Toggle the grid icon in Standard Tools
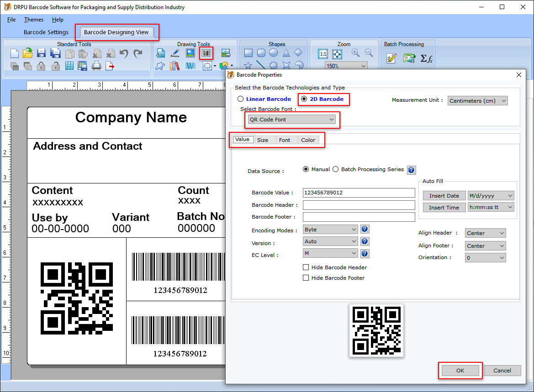 tap(69, 66)
